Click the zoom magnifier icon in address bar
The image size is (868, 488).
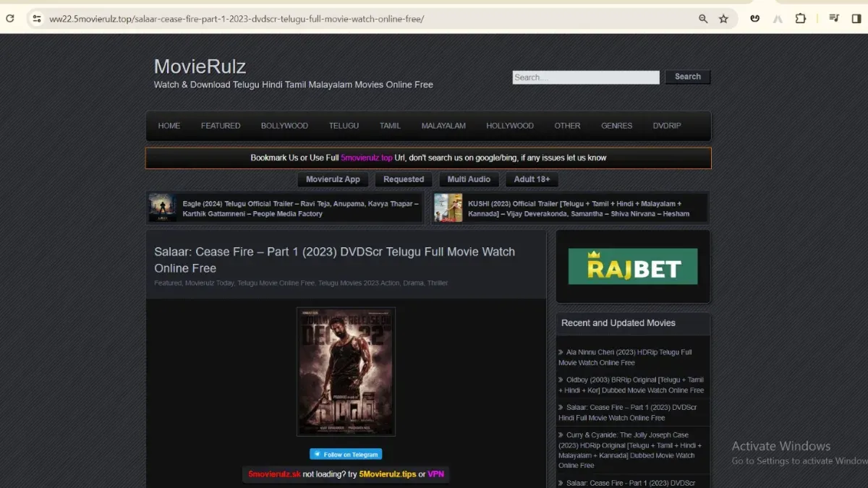[x=703, y=19]
